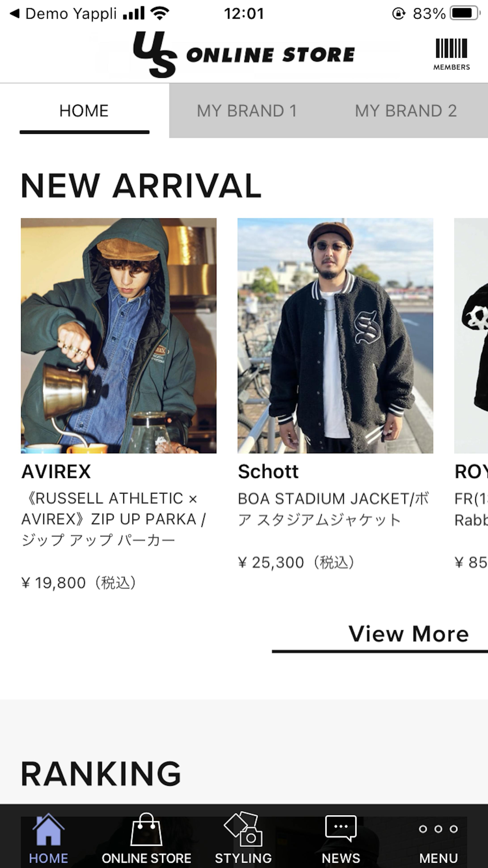Viewport: 488px width, 868px height.
Task: Open the BOA STADIUM JACKET title
Action: click(x=333, y=509)
